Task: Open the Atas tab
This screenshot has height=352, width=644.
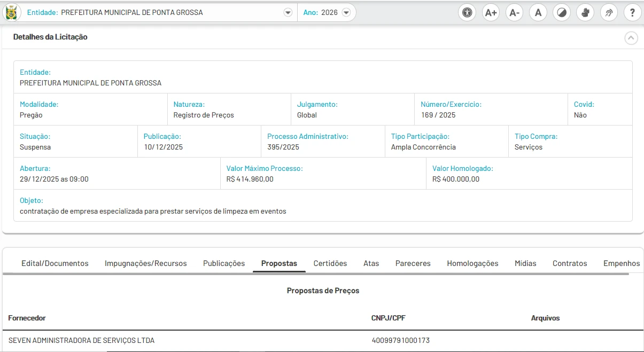Action: [371, 263]
